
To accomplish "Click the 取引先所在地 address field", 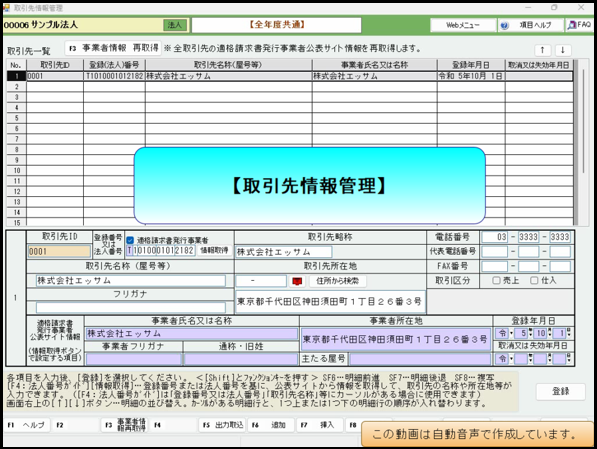I will click(330, 302).
